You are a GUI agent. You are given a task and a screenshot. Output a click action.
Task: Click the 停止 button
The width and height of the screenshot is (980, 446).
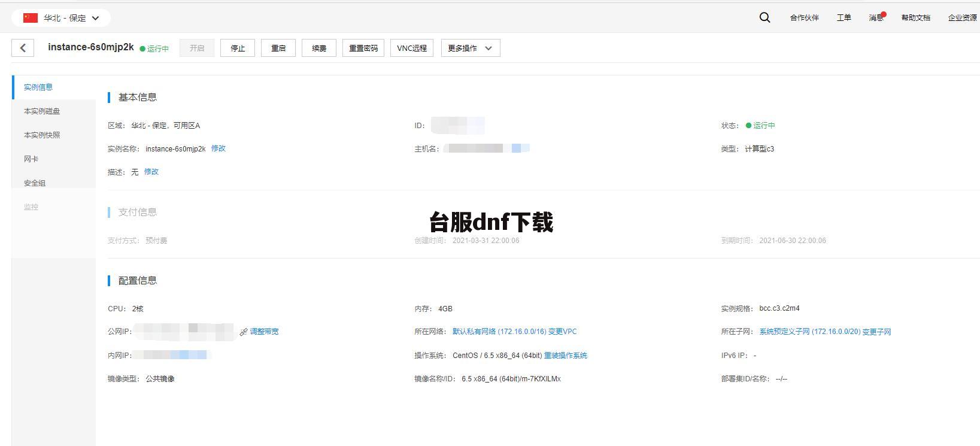pyautogui.click(x=238, y=48)
